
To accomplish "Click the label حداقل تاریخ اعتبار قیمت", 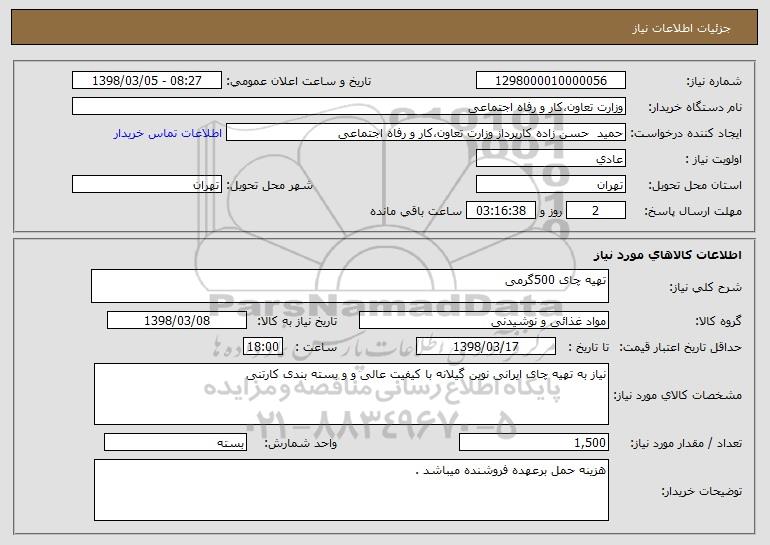I will pos(680,348).
